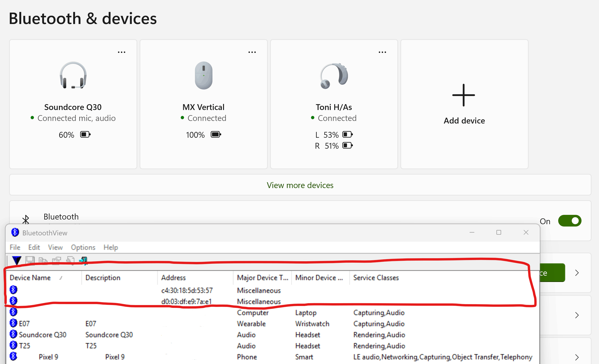Click the MX Vertical mouse icon
Screen dimensions: 599x364
coord(203,75)
